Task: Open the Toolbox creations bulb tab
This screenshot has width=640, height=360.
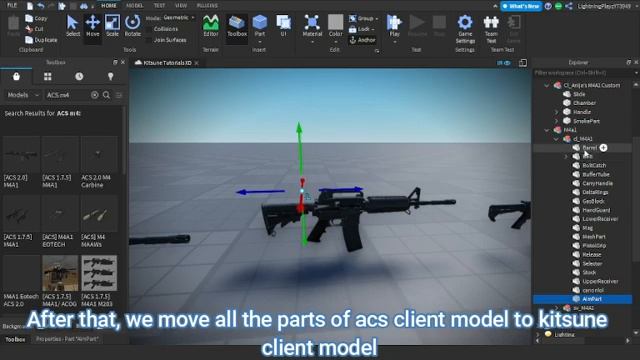Action: (x=111, y=76)
